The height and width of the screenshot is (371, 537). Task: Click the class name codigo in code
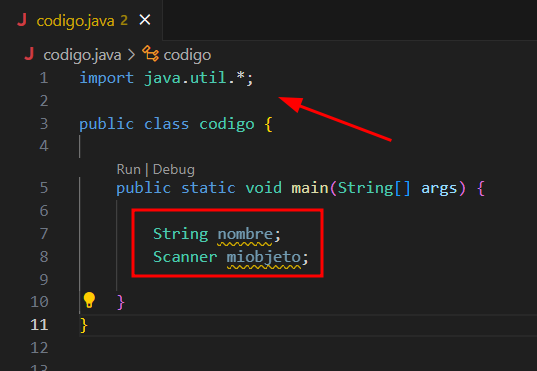(x=227, y=125)
